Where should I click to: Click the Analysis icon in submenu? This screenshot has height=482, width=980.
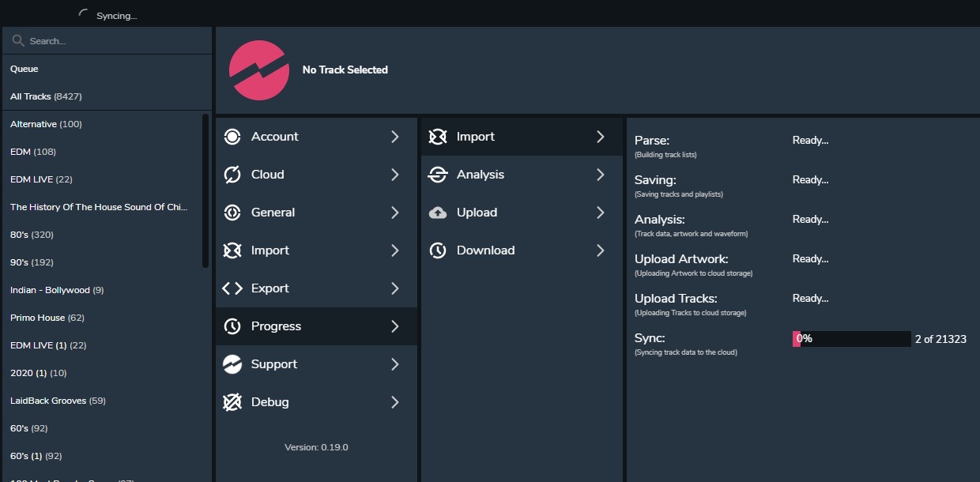point(438,175)
